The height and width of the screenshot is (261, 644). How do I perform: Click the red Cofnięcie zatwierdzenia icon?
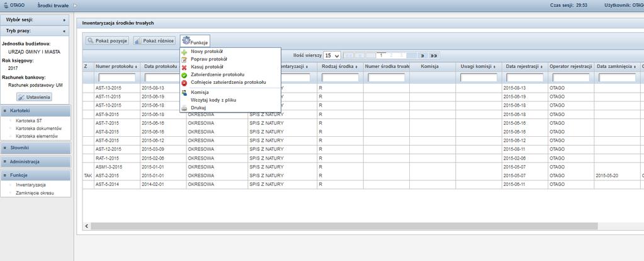click(x=184, y=83)
